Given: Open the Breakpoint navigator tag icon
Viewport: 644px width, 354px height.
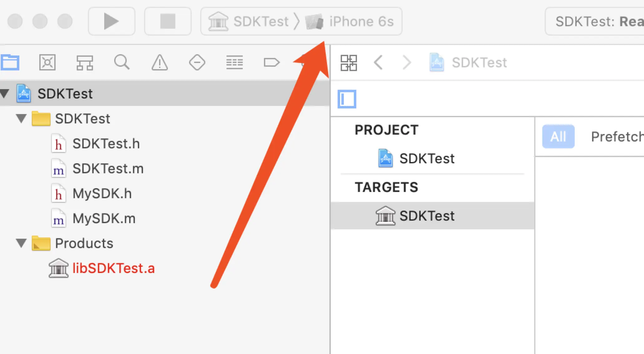Looking at the screenshot, I should pos(271,62).
